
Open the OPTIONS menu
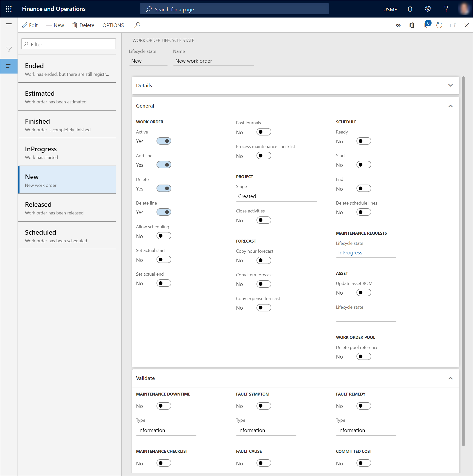(x=113, y=25)
